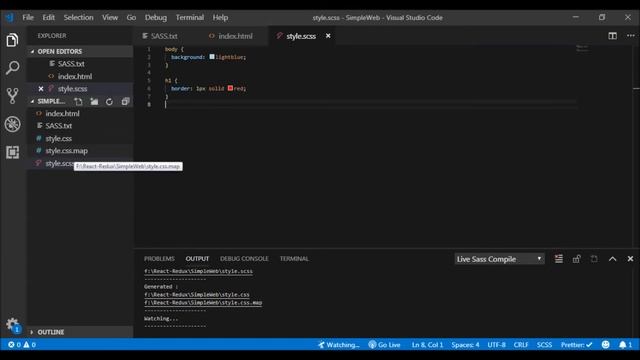
Task: Split the editor to the right
Action: click(613, 36)
